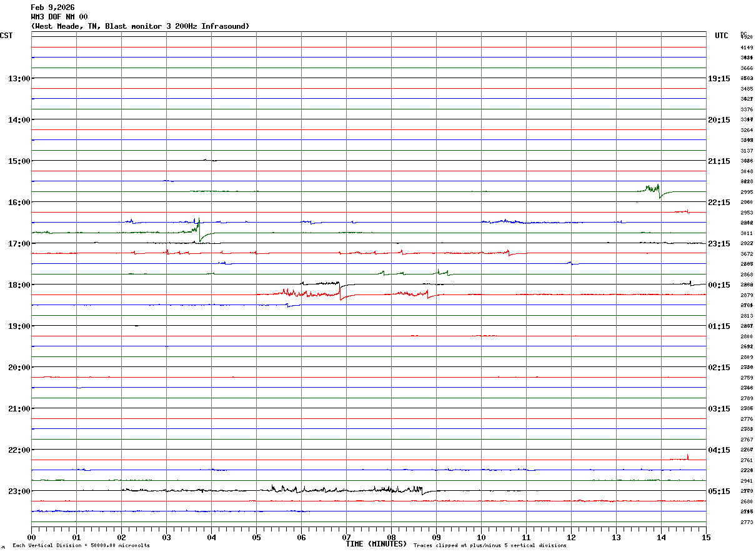
Task: Select minute tick label 07
Action: [x=346, y=538]
